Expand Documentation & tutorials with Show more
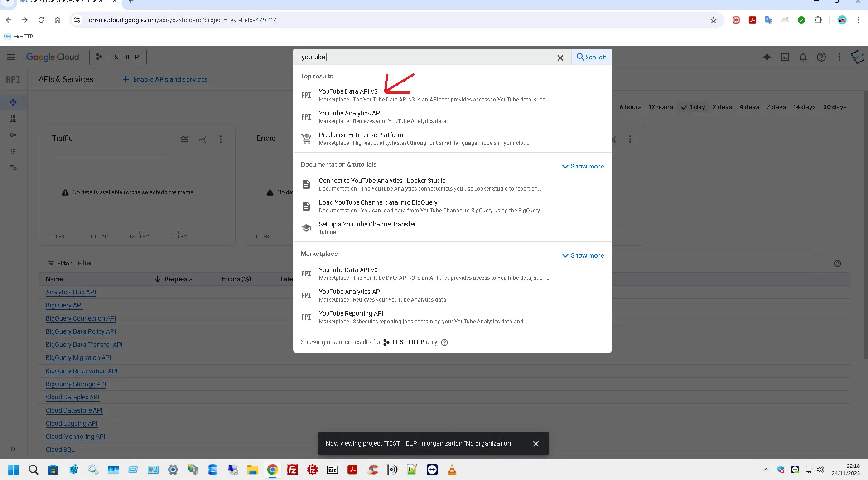868x480 pixels. [583, 167]
